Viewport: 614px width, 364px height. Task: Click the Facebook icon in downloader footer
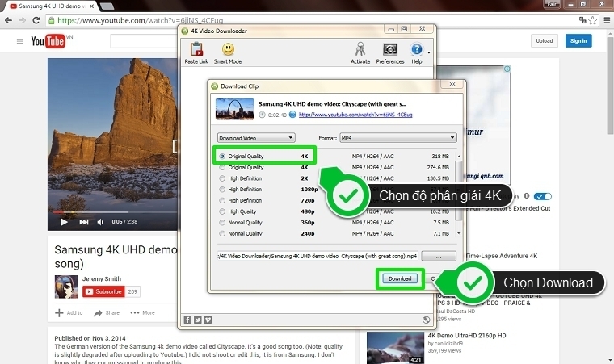[x=187, y=319]
